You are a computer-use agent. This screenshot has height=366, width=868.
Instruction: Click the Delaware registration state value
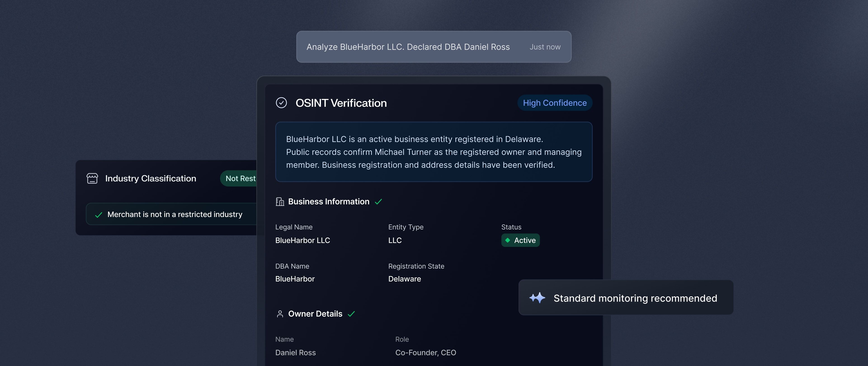[404, 279]
